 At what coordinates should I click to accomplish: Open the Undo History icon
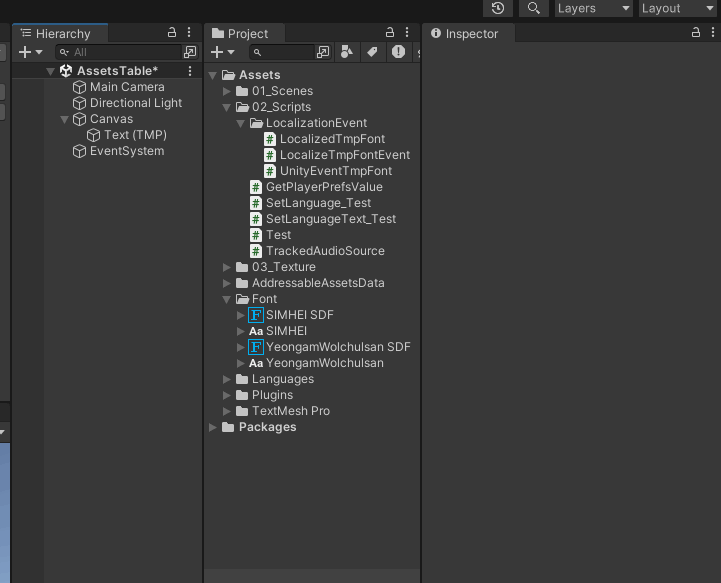coord(498,8)
